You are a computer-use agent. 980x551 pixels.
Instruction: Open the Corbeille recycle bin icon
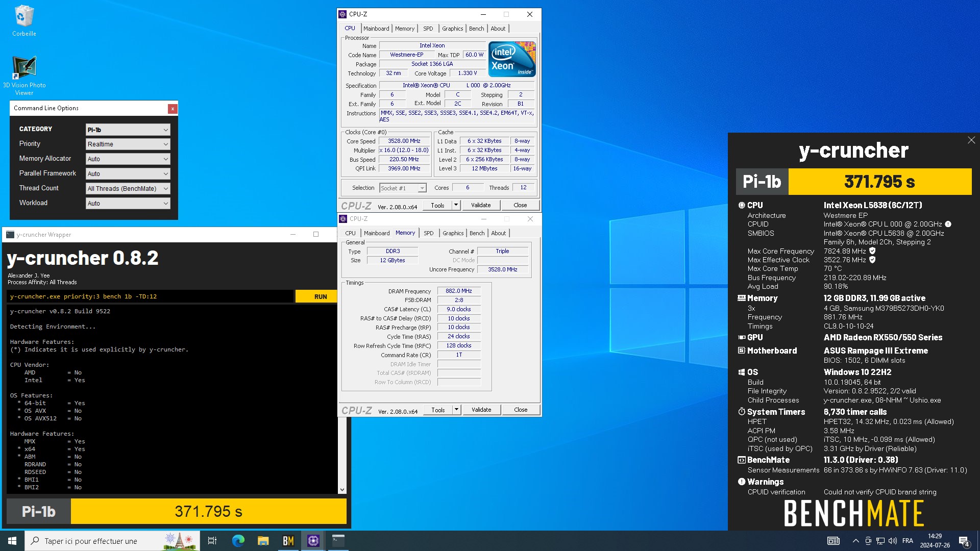pos(24,21)
